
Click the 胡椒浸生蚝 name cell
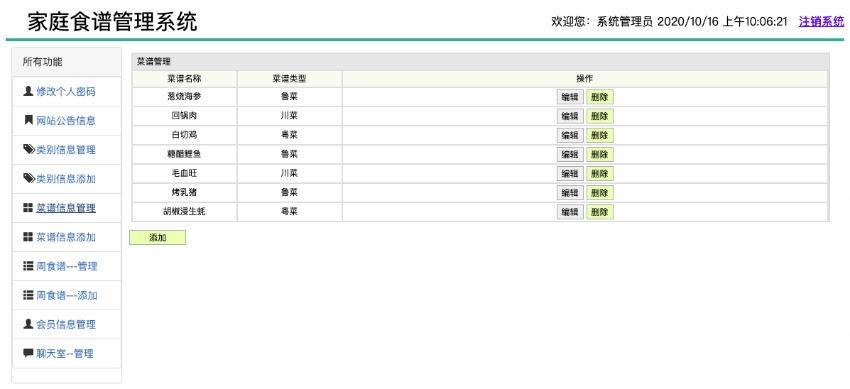coord(184,211)
